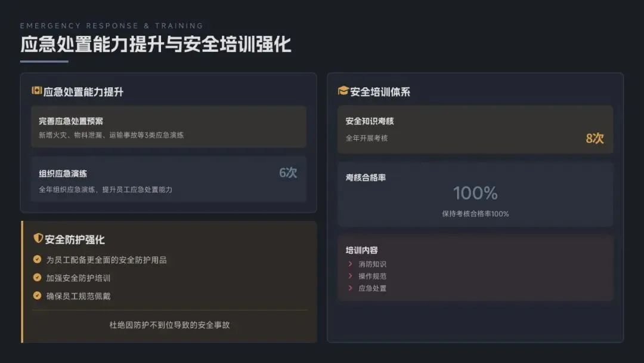Click the 杜绝因防护不到位导致的安全事故 footer text
Viewport: 644px width, 363px height.
(169, 325)
